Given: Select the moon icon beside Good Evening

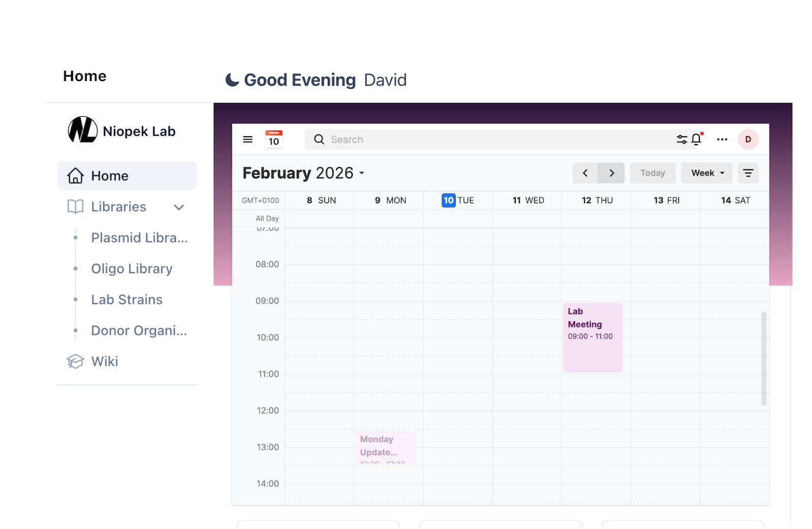Looking at the screenshot, I should click(x=231, y=79).
